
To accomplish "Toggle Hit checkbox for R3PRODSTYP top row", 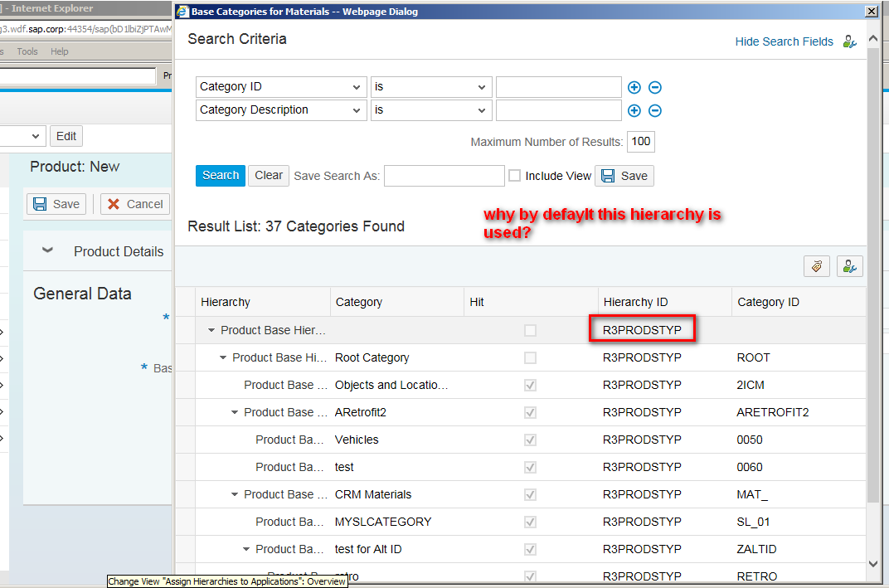I will pos(530,331).
